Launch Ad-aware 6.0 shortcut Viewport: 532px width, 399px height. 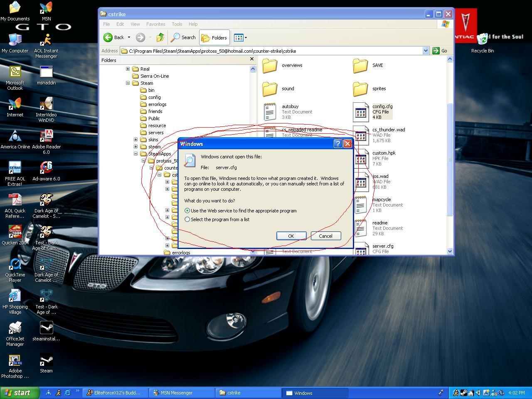(46, 171)
